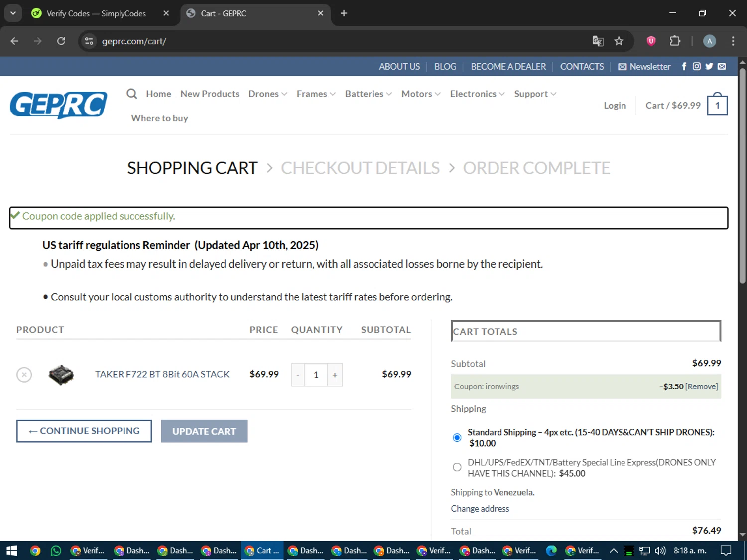The image size is (747, 560).
Task: Open the Chrome three-dot menu
Action: (733, 41)
